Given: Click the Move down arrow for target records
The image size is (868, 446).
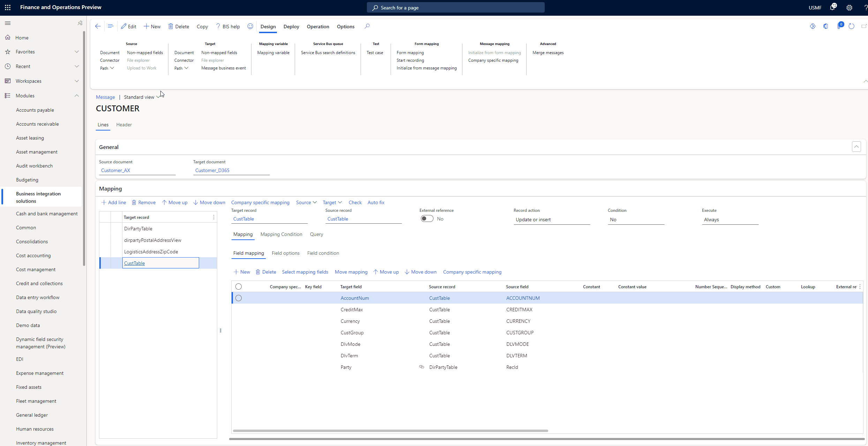Looking at the screenshot, I should point(209,202).
